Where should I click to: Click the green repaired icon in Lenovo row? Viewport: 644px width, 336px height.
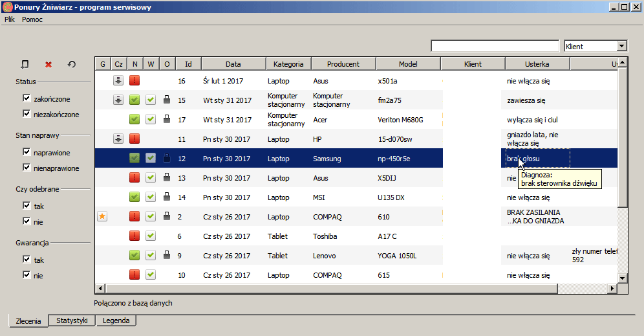(x=134, y=255)
